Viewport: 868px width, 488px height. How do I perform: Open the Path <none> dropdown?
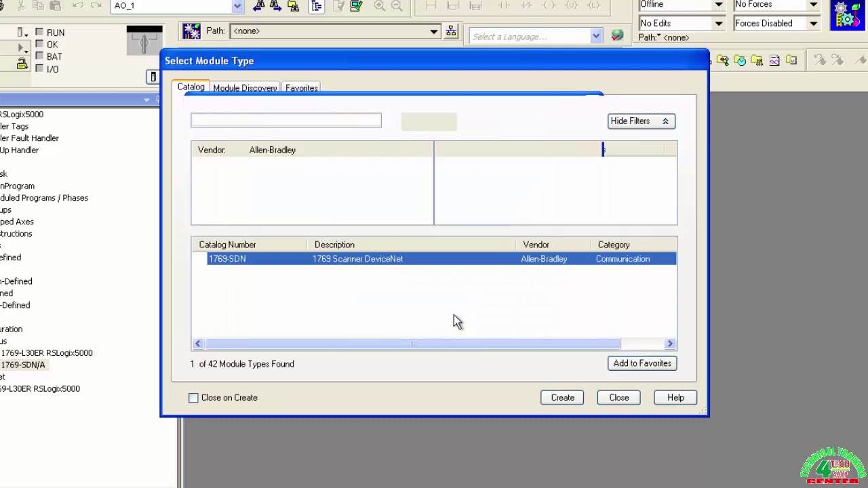click(434, 31)
